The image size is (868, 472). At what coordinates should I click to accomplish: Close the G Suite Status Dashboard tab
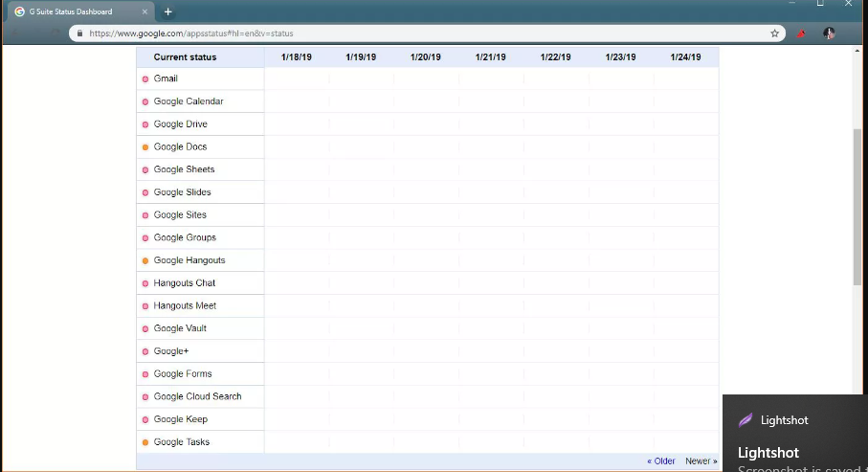coord(145,11)
